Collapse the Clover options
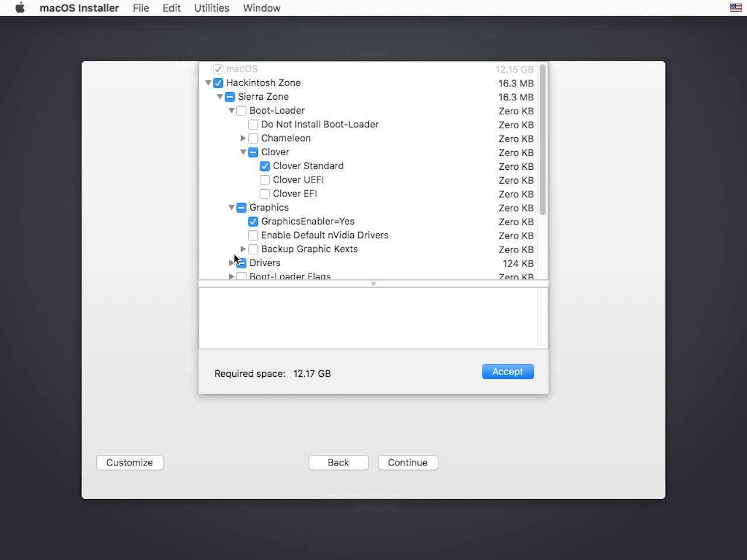 coord(243,152)
